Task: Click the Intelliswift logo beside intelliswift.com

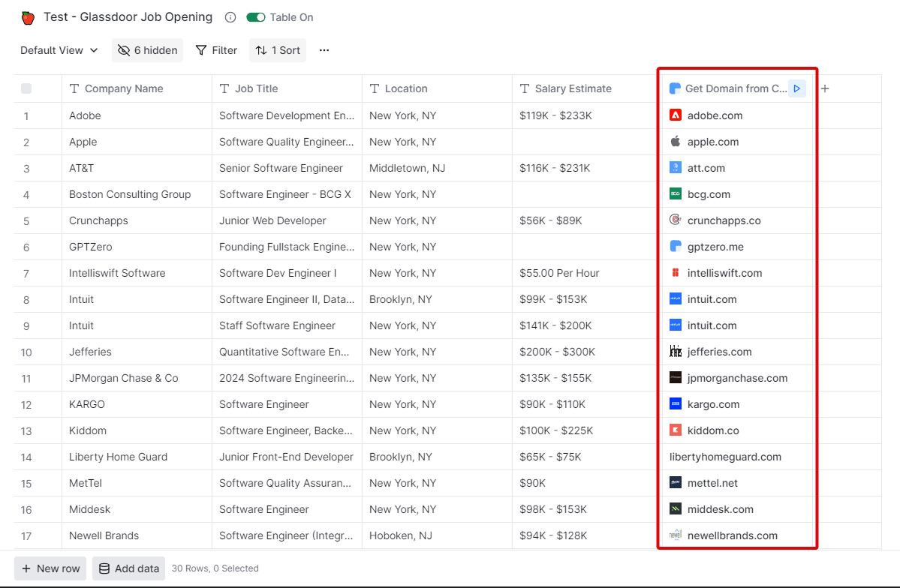Action: click(x=676, y=273)
